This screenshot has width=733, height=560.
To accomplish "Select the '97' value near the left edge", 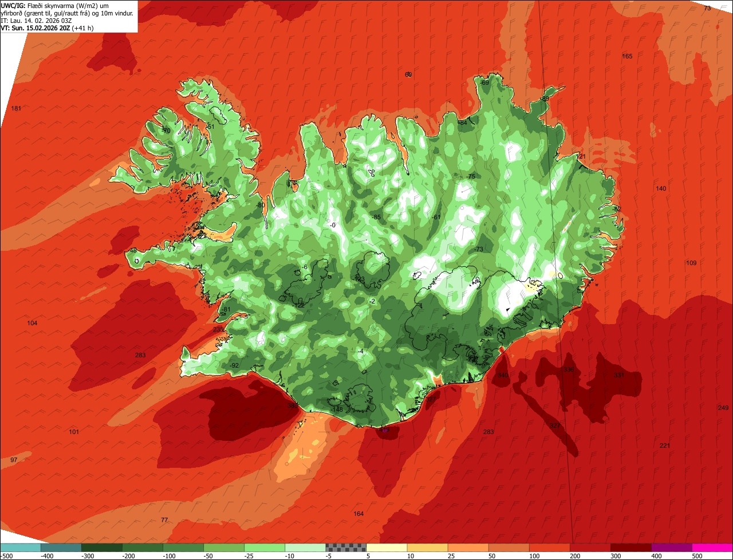I will [14, 460].
